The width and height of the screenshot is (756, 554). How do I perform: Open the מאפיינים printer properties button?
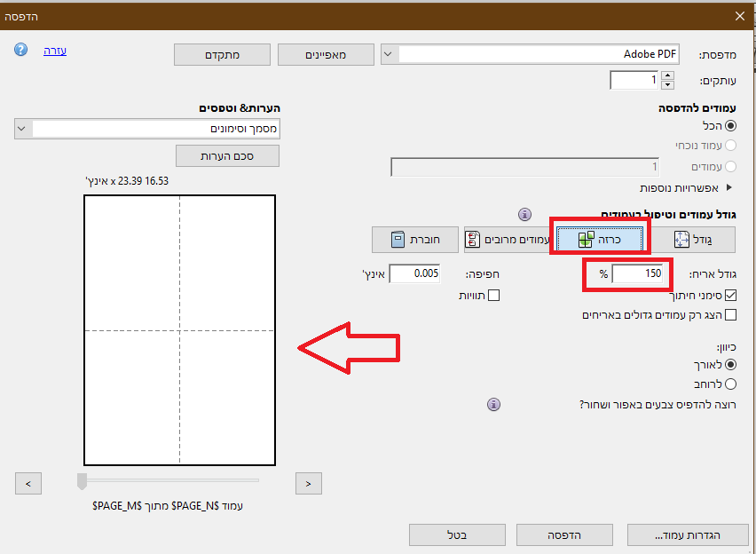[x=326, y=54]
